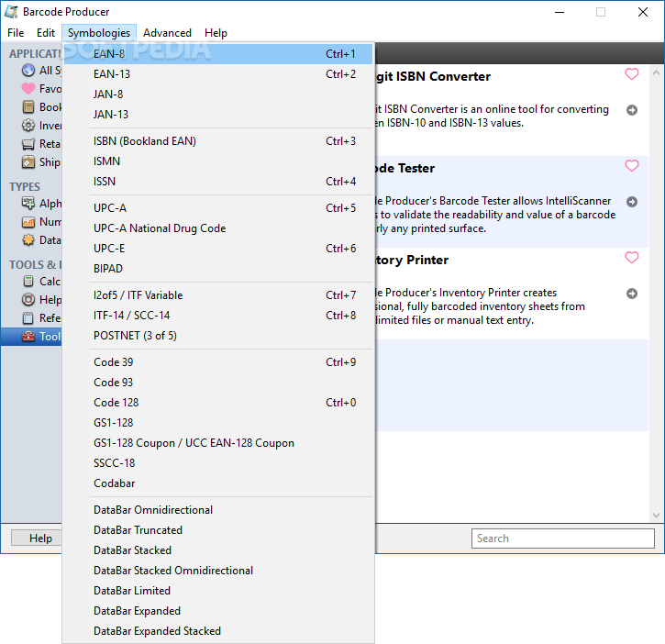This screenshot has width=665, height=644.
Task: Choose the plain DataBar Expanded item
Action: point(218,610)
